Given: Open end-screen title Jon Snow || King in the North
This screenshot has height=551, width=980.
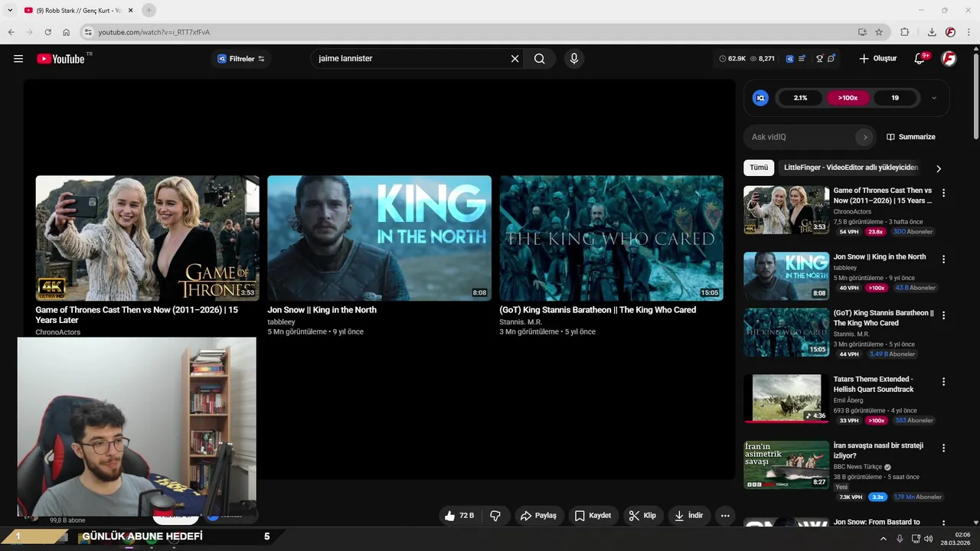Looking at the screenshot, I should tap(322, 310).
